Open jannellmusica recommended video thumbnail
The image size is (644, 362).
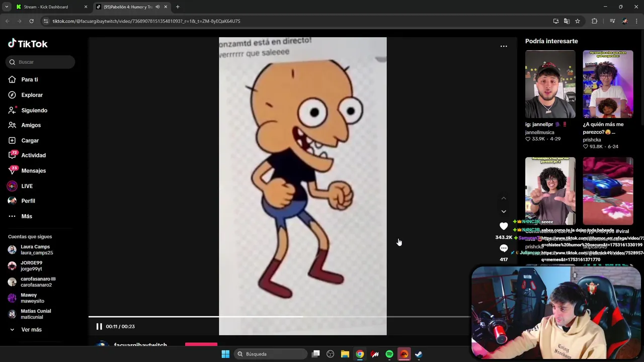click(x=550, y=84)
